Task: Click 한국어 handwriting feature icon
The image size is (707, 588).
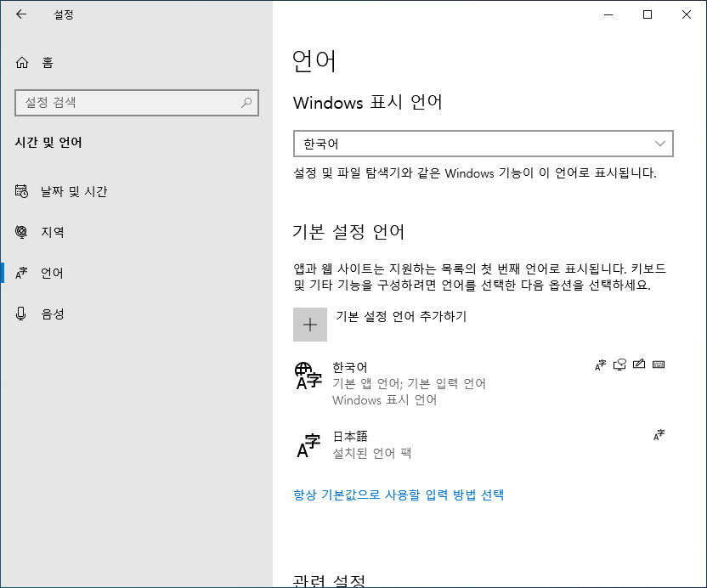Action: pyautogui.click(x=639, y=364)
